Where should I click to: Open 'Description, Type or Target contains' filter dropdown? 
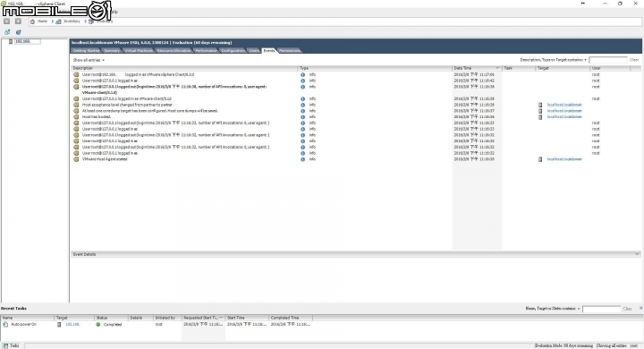(x=553, y=60)
